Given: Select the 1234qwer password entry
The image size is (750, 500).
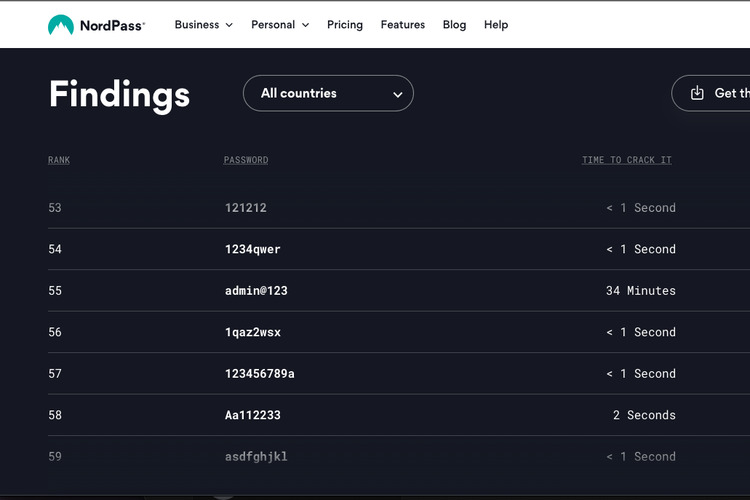Looking at the screenshot, I should click(253, 249).
